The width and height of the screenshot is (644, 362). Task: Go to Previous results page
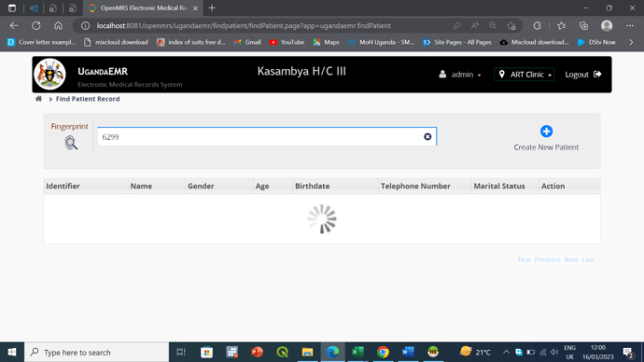[547, 259]
